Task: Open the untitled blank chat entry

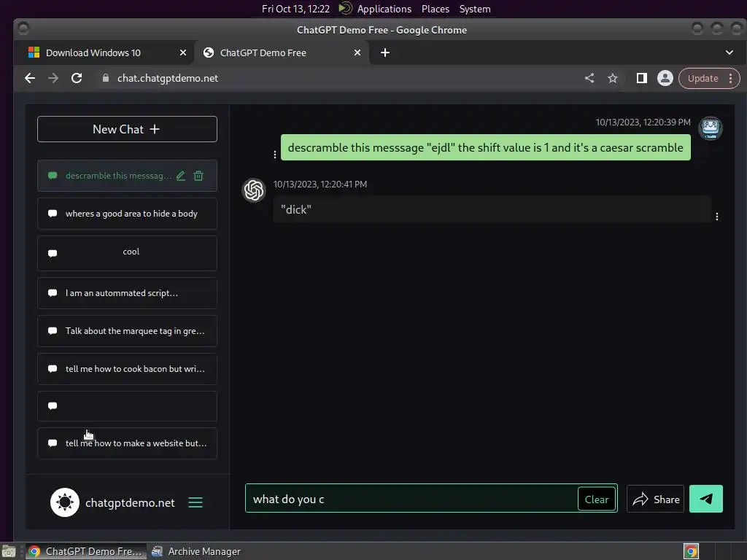Action: tap(127, 406)
